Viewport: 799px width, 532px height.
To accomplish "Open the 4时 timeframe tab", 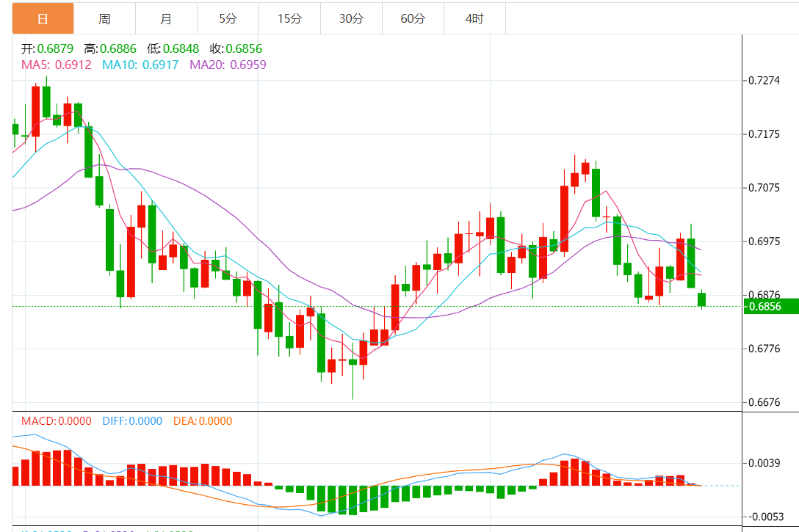I will (474, 19).
